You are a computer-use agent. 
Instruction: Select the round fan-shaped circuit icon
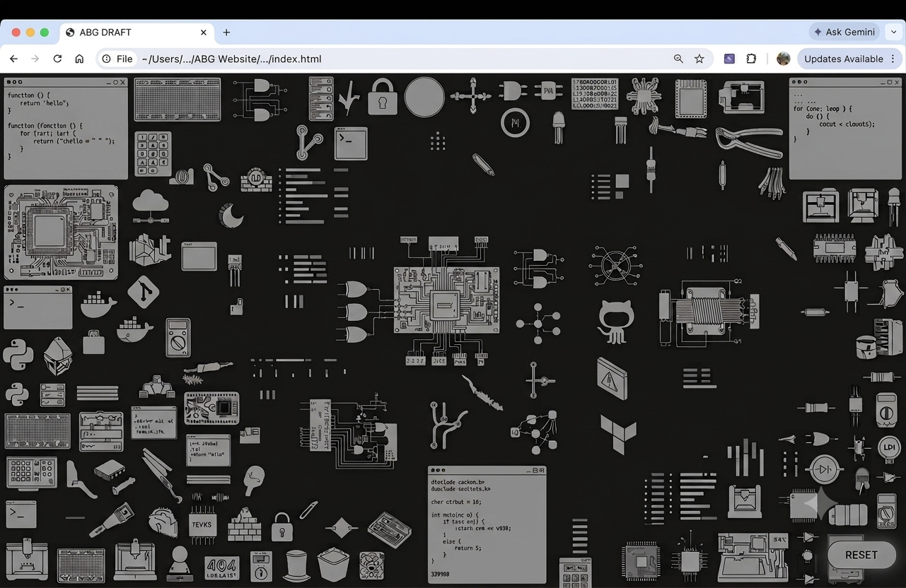pos(615,266)
